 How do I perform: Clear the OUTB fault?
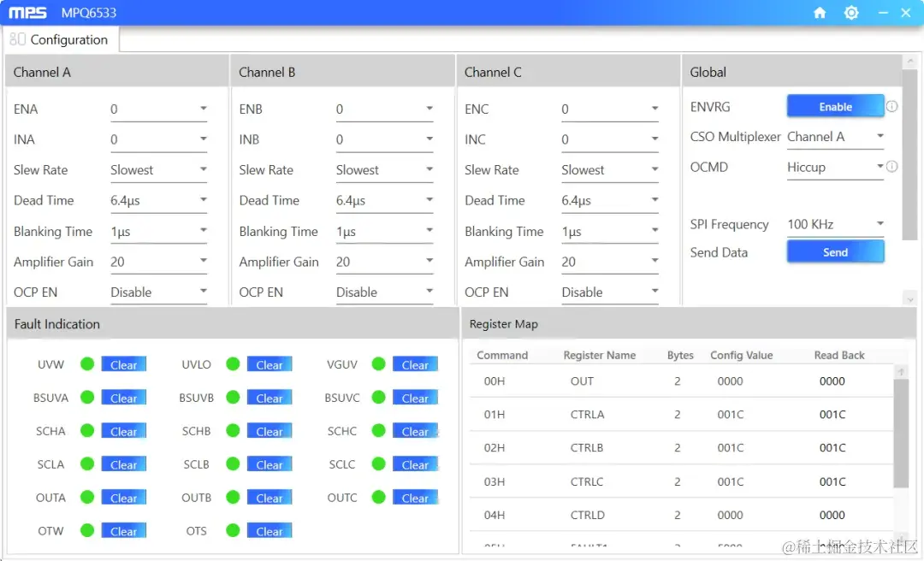click(269, 498)
